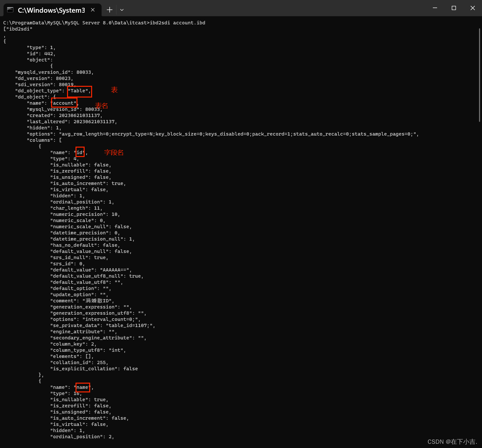Image resolution: width=482 pixels, height=448 pixels.
Task: Click the "mysqld_version_id": 80033 line
Action: click(54, 72)
